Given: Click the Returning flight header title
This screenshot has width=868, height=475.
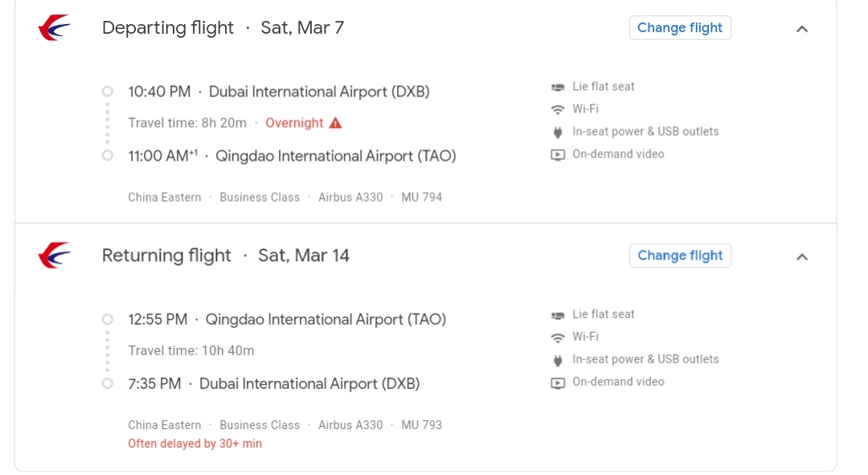Looking at the screenshot, I should coord(166,256).
